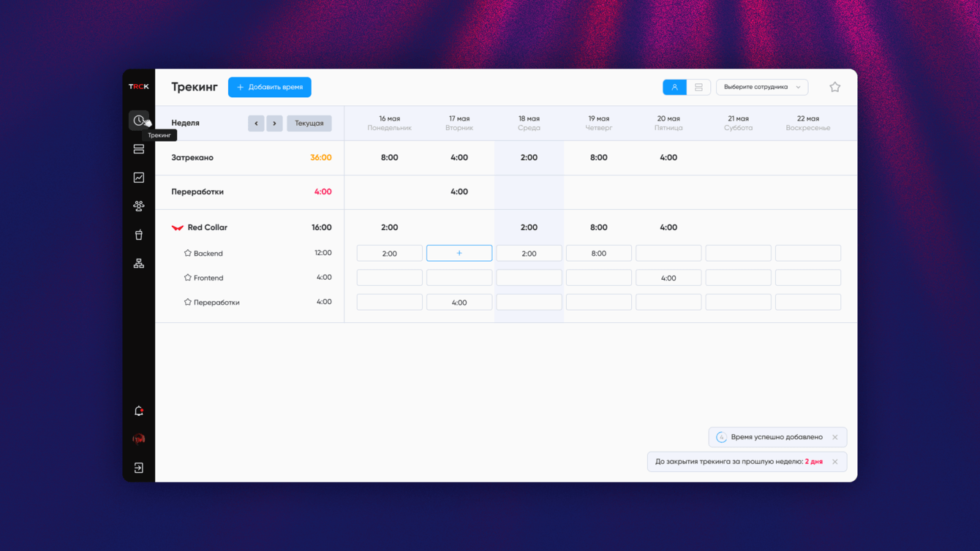Open the Трекинг clock icon in sidebar
This screenshot has width=980, height=551.
point(138,120)
